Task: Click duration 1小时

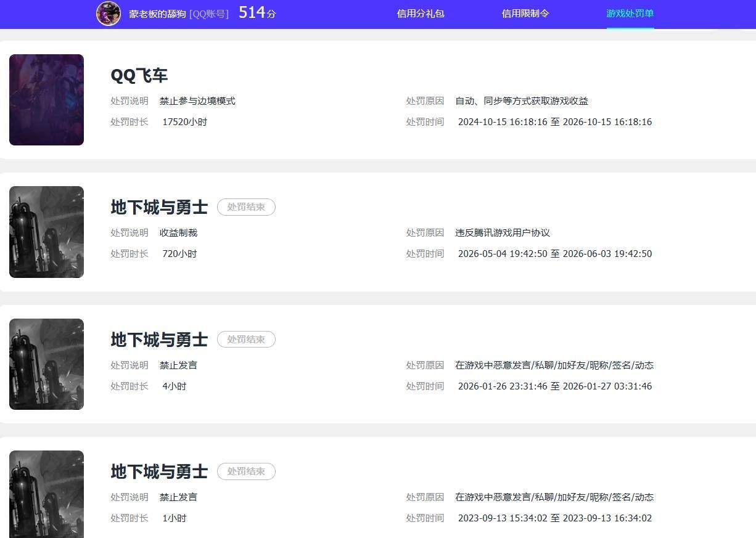Action: click(x=175, y=518)
